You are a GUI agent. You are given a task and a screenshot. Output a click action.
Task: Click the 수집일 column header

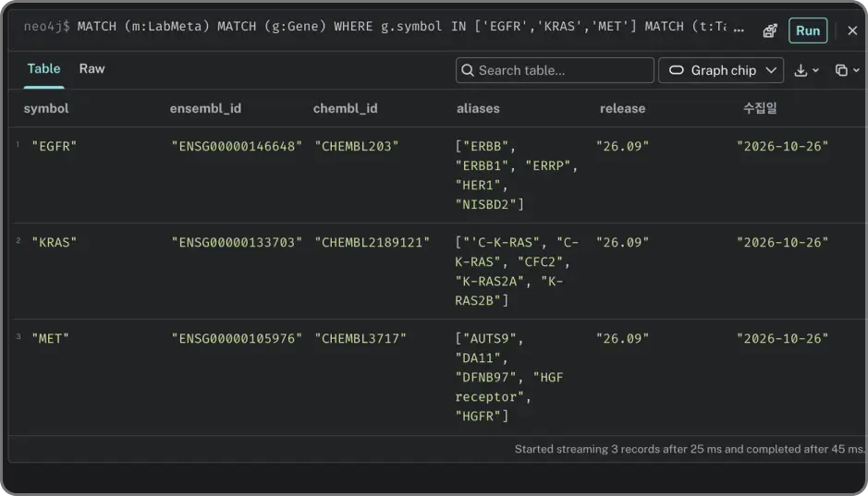pyautogui.click(x=760, y=108)
